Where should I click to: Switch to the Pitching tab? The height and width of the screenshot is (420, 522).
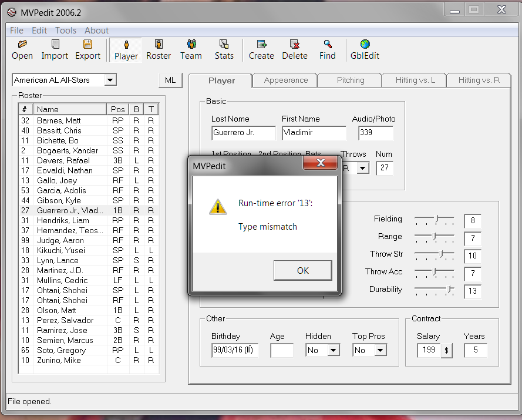coord(351,80)
